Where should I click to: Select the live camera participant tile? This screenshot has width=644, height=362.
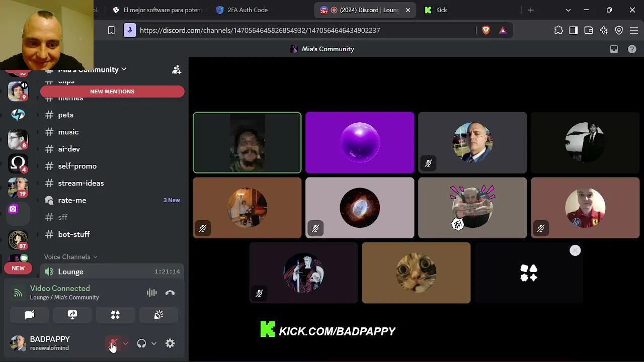[247, 143]
